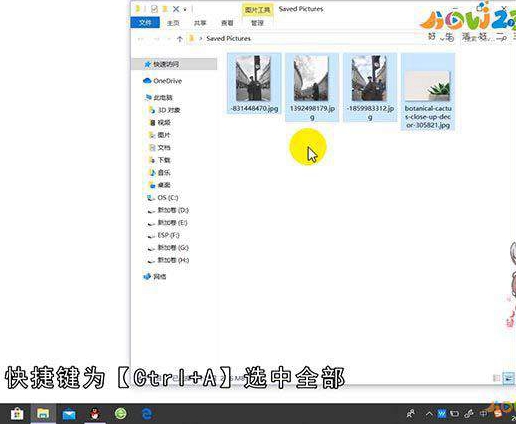The width and height of the screenshot is (516, 424).
Task: Switch to details view icon at bottom right
Action: coord(497,378)
